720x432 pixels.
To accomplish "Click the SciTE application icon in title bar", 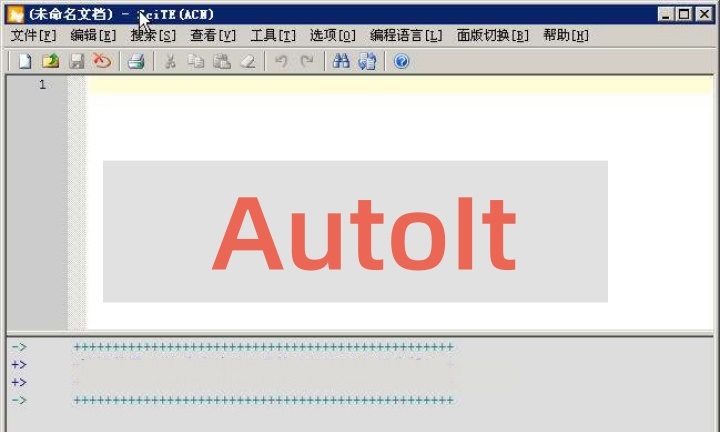I will (15, 15).
